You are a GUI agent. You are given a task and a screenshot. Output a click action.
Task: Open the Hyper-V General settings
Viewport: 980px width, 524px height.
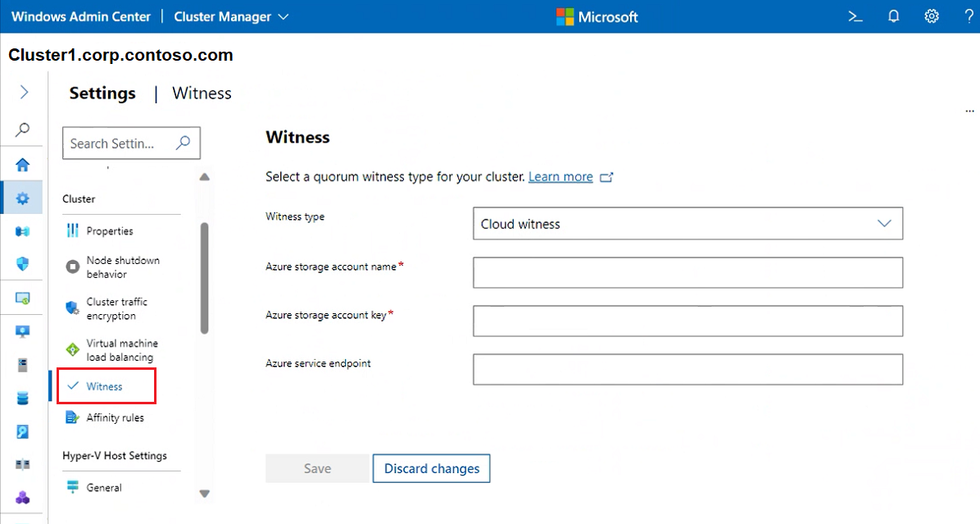104,488
